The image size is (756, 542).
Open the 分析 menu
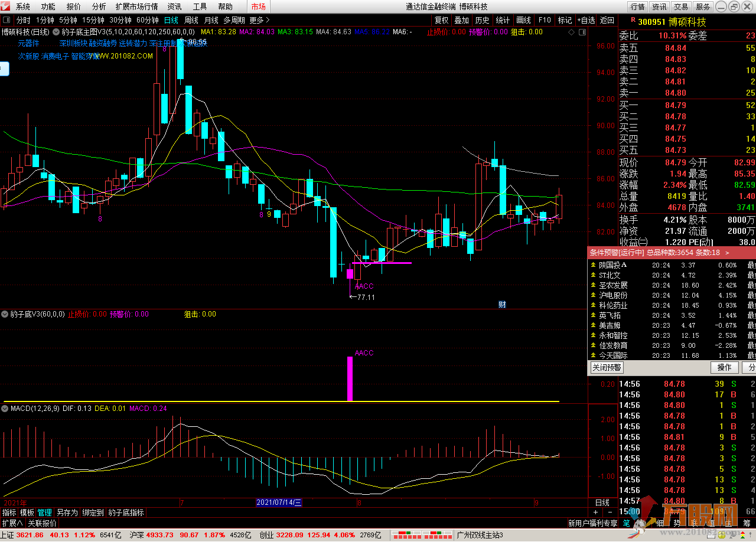[x=99, y=7]
